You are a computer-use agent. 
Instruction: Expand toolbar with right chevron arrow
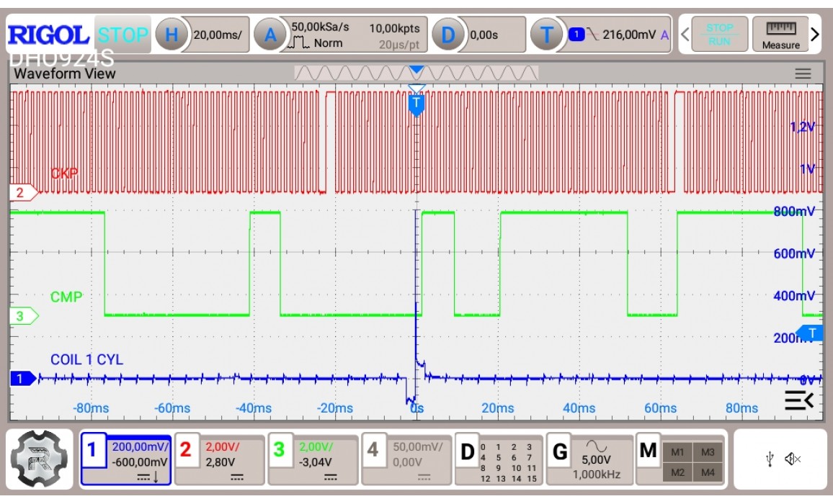coord(815,34)
